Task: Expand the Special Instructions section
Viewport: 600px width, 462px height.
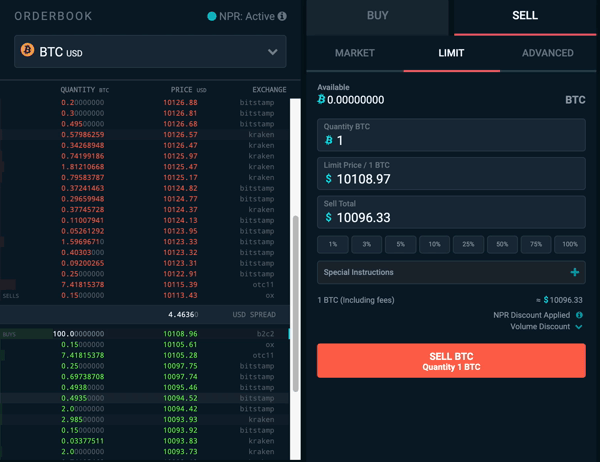Action: click(451, 272)
